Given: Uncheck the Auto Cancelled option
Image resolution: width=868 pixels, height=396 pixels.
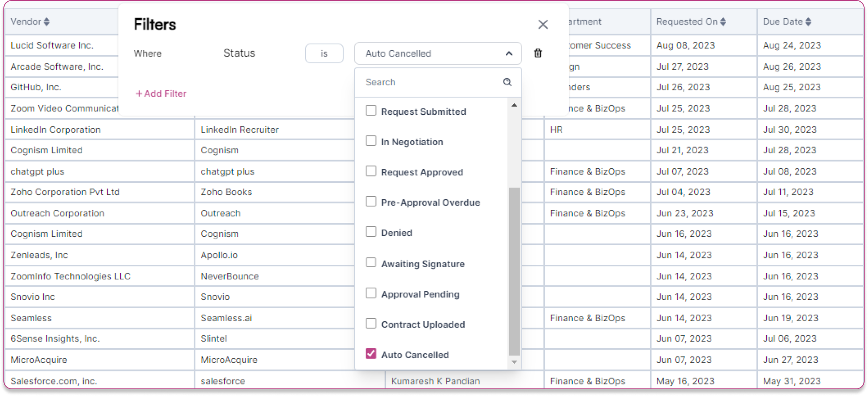Looking at the screenshot, I should pos(371,354).
